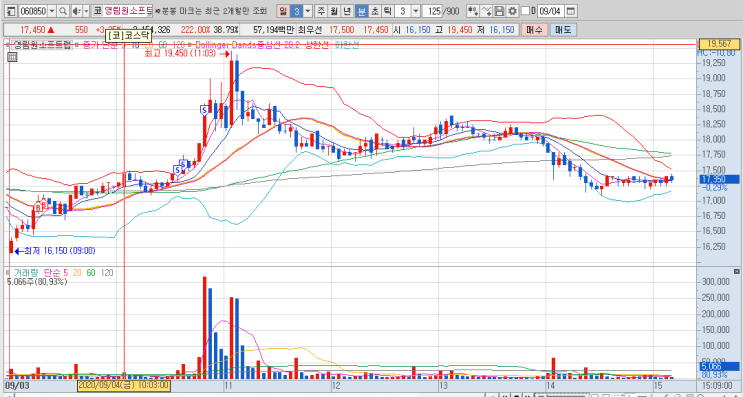
Task: Click the blue 17,350 current price tag
Action: click(719, 180)
